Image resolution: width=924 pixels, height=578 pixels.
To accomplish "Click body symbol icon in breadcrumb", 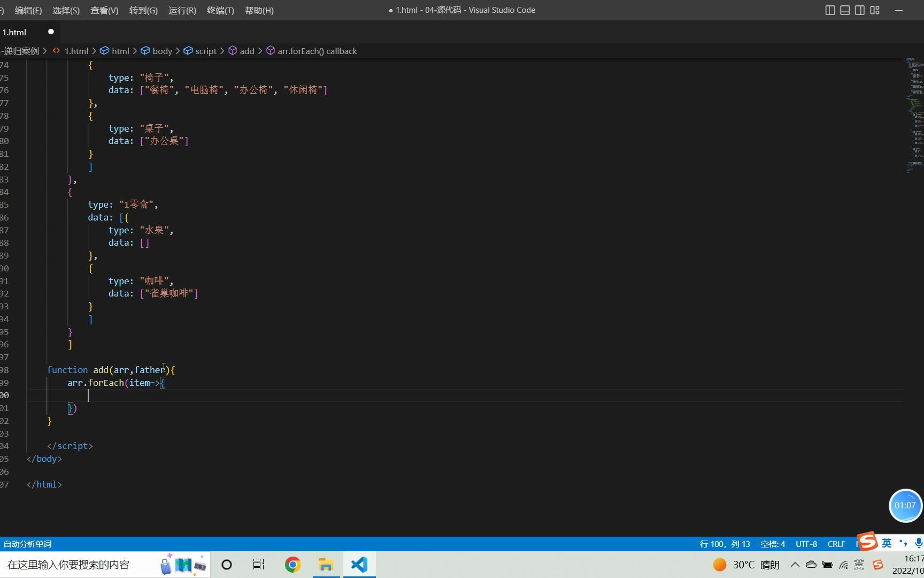I will tap(145, 50).
